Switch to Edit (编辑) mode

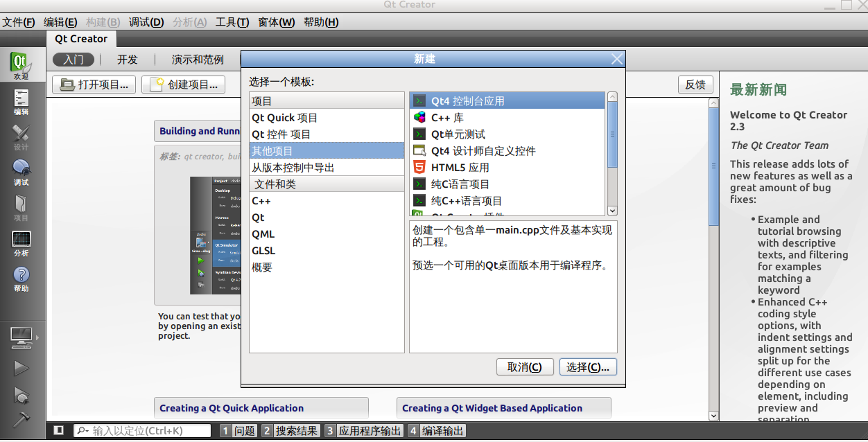(x=21, y=101)
